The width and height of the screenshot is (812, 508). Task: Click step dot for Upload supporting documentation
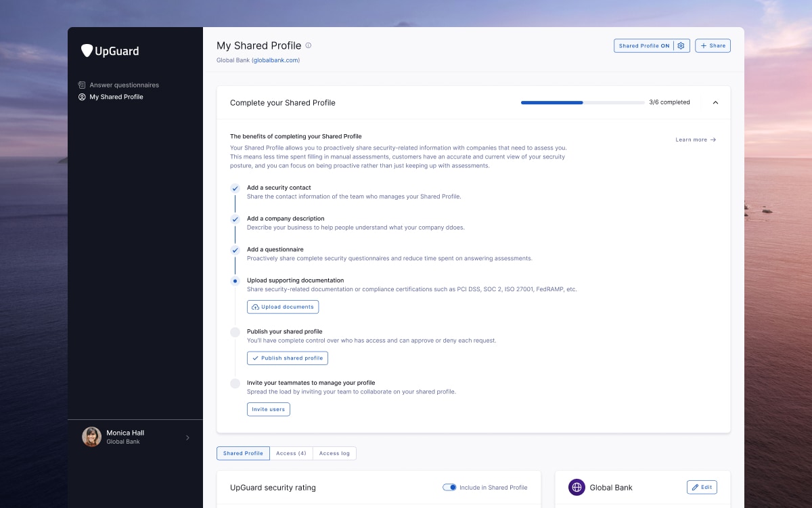(235, 281)
